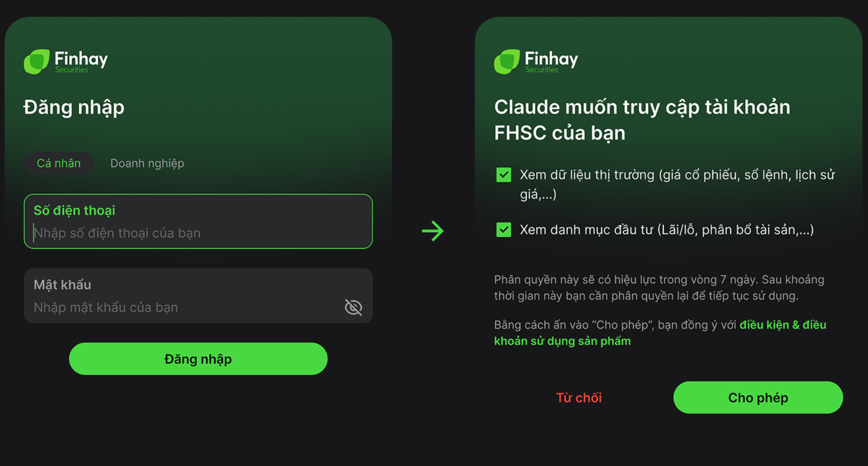Click the Finhay leaf logo on consent panel
Viewport: 868px width, 466px height.
[x=507, y=62]
